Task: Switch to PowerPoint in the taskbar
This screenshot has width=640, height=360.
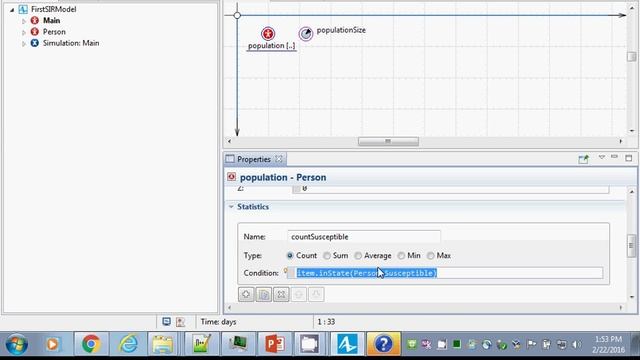Action: pos(275,344)
